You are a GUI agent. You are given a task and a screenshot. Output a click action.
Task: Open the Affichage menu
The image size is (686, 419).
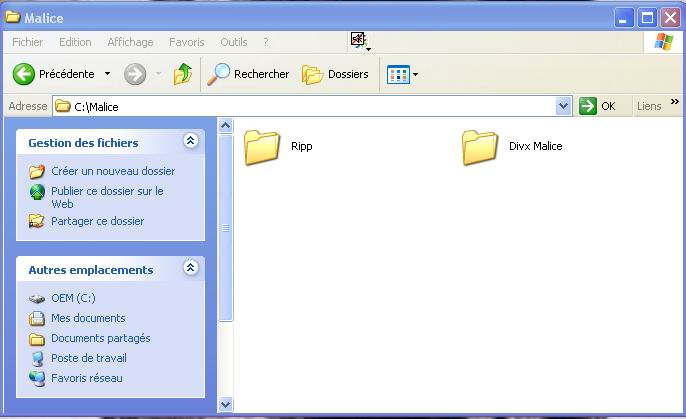(x=130, y=42)
